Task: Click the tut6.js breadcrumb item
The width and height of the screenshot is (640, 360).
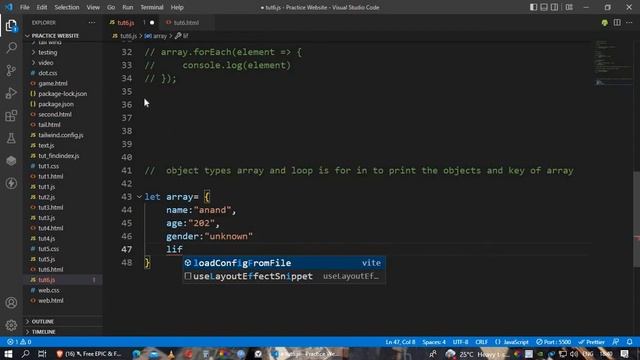Action: tap(124, 36)
